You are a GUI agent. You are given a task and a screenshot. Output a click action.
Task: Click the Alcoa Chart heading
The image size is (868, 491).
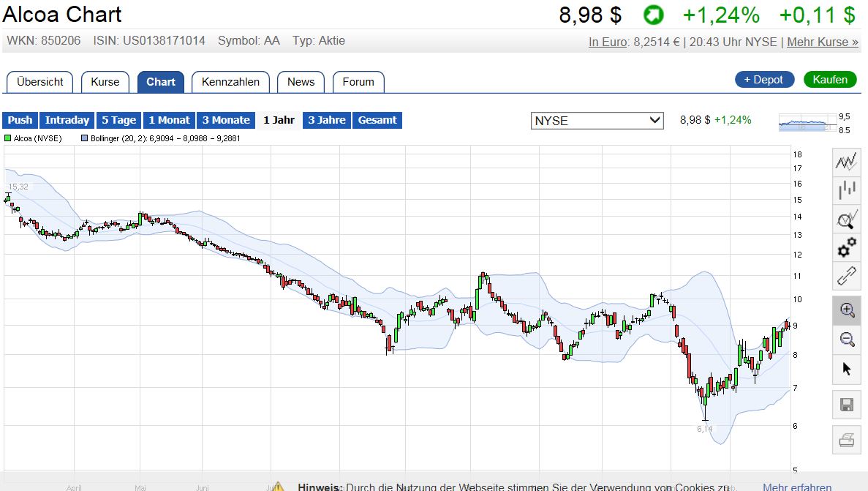coord(62,15)
